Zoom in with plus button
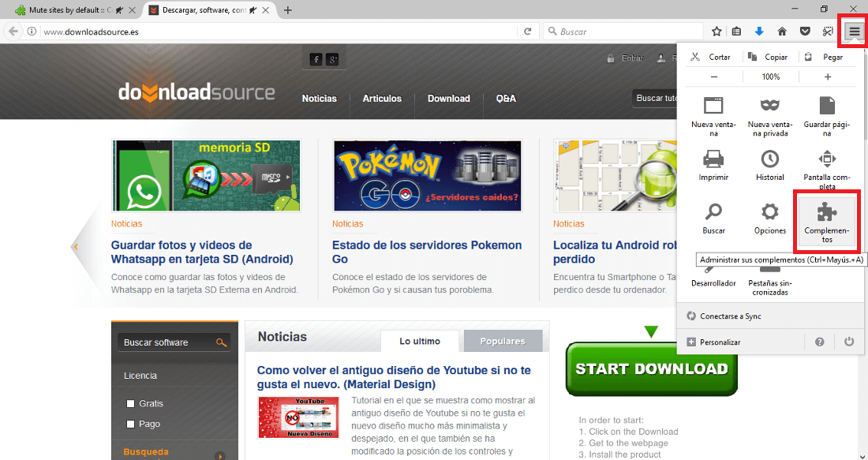Viewport: 868px width, 460px height. point(828,77)
